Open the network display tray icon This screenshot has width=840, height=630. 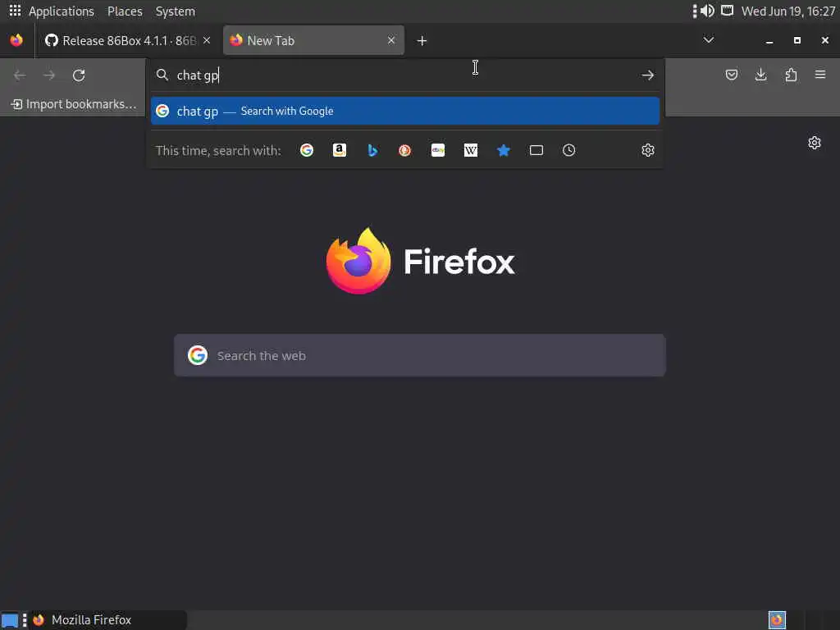tap(727, 11)
